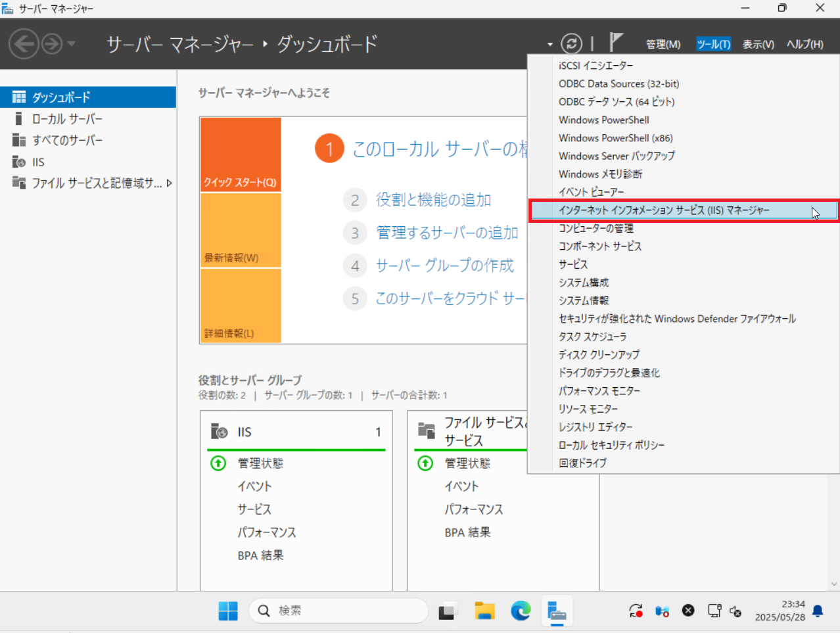Click the taskbar 検索 box

tap(338, 611)
